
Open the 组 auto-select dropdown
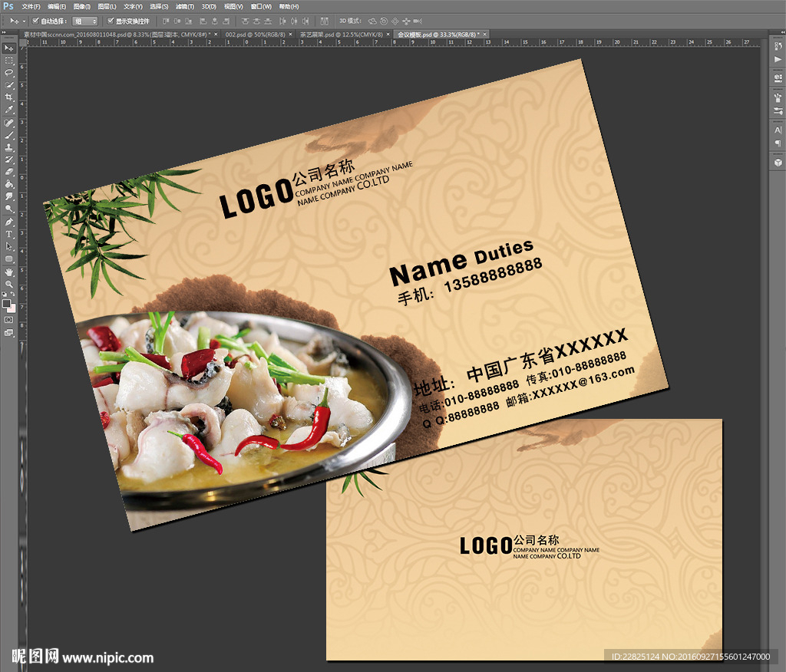click(x=84, y=21)
